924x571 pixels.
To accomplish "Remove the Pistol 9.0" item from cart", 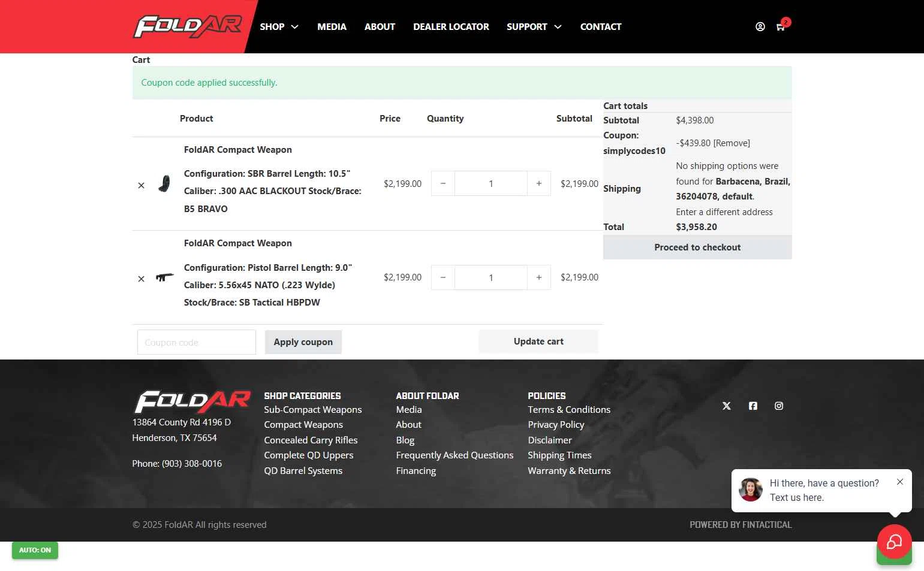I will pyautogui.click(x=142, y=279).
